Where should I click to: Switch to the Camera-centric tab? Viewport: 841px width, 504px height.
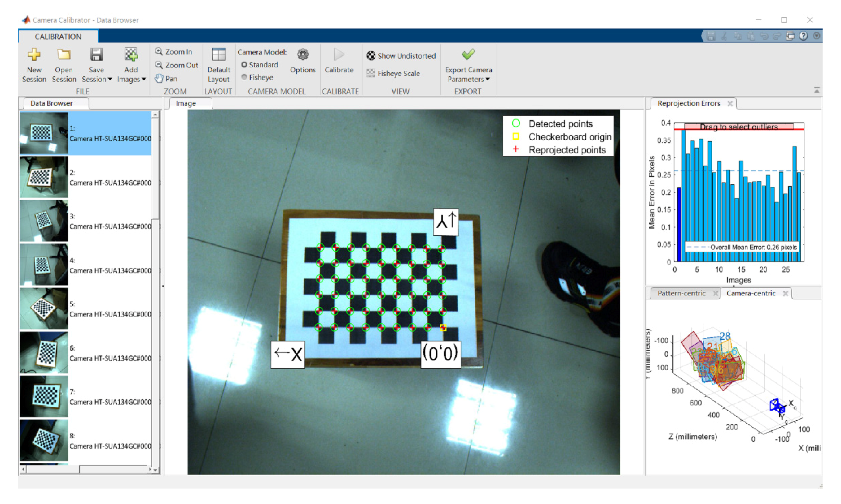(x=751, y=293)
